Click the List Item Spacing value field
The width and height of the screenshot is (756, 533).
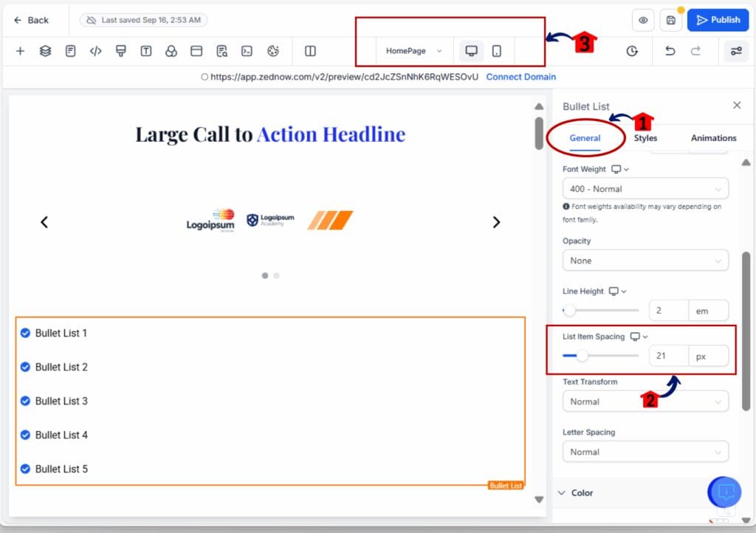[x=668, y=356]
